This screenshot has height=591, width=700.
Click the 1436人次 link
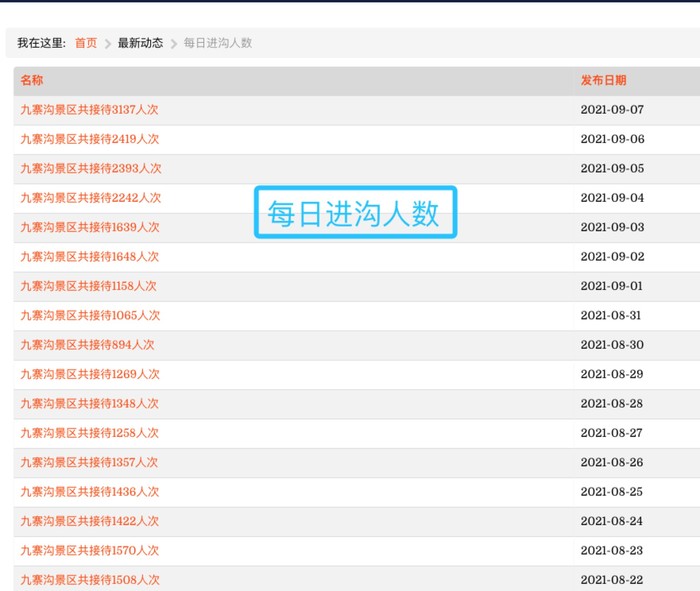coord(90,492)
